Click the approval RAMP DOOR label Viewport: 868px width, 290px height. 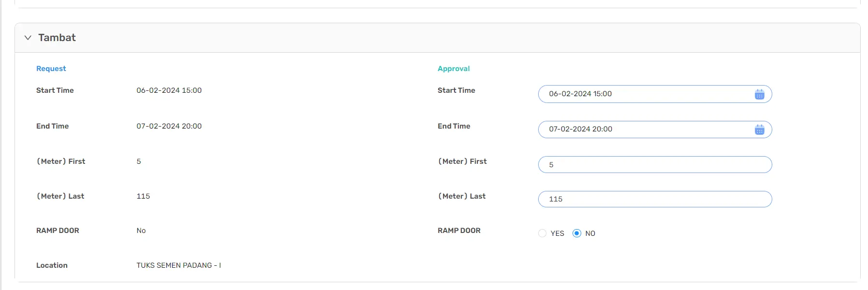459,231
